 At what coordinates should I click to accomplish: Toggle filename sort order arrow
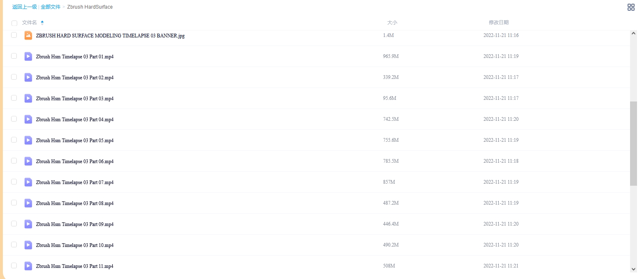pyautogui.click(x=42, y=23)
